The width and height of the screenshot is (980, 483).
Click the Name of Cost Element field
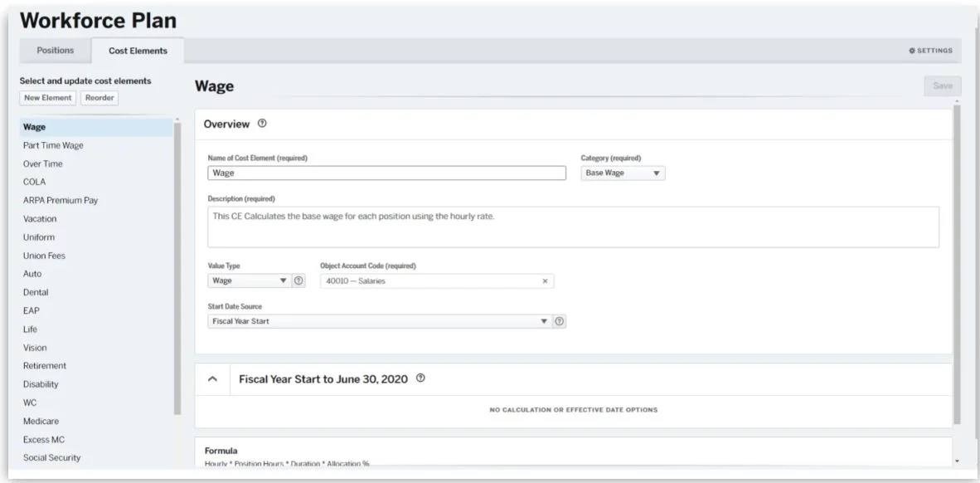pyautogui.click(x=386, y=173)
